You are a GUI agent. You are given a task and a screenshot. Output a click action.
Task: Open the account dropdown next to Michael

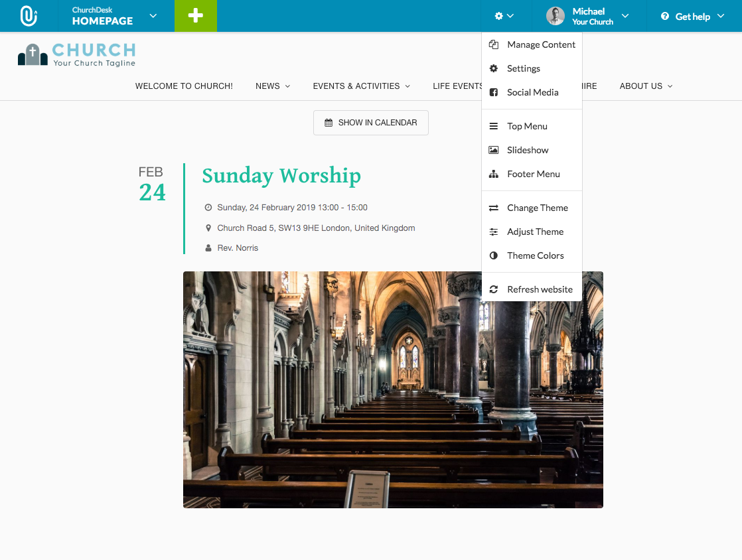(624, 15)
